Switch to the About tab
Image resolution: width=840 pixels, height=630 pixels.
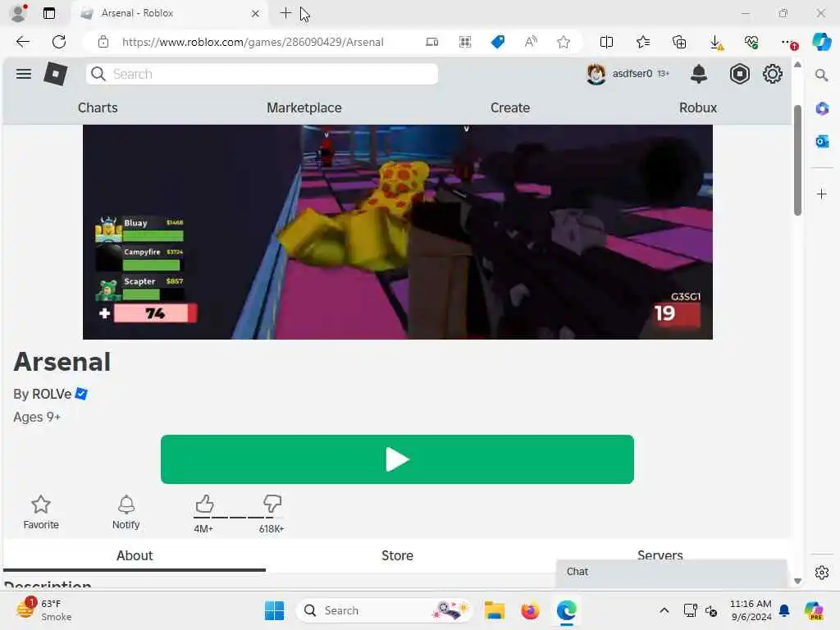tap(135, 555)
